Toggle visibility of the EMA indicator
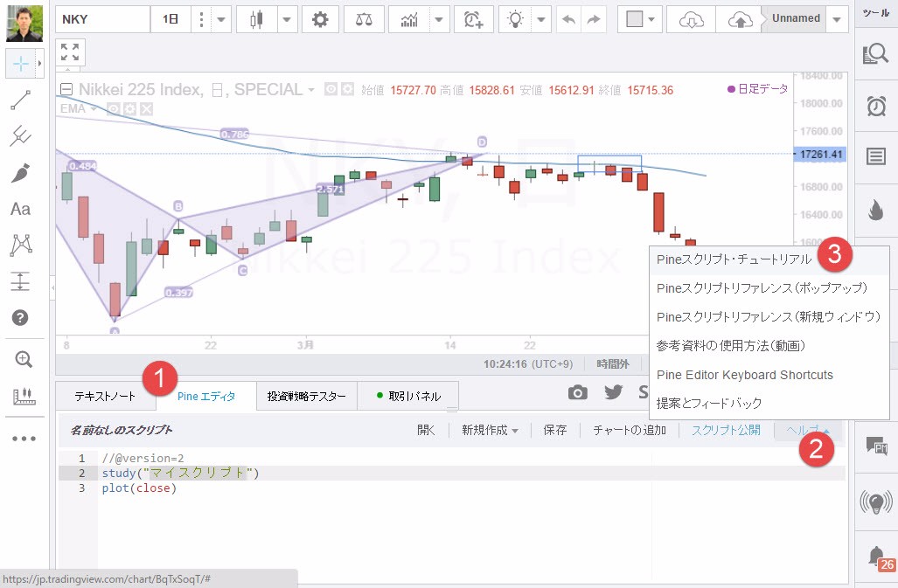This screenshot has width=898, height=588. tap(114, 108)
